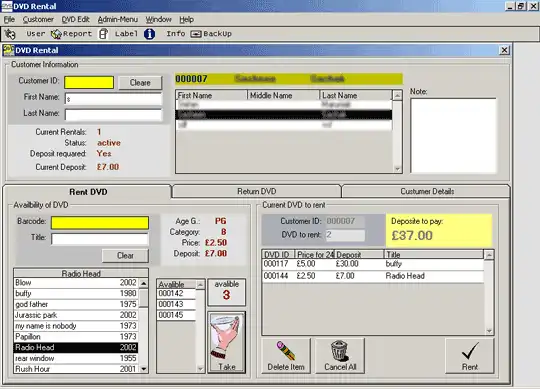
Task: Open the Window menu
Action: coord(158,20)
